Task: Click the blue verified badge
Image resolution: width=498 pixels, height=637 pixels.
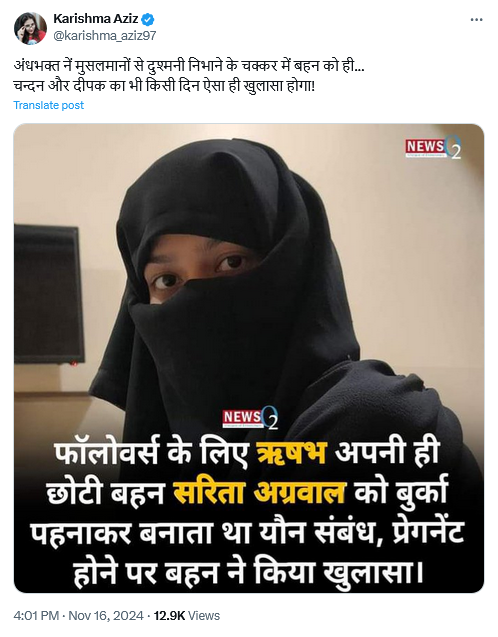Action: pos(147,19)
